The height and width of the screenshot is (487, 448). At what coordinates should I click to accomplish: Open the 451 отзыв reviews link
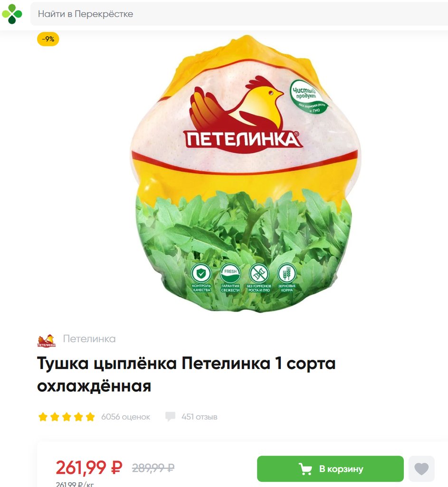point(200,417)
